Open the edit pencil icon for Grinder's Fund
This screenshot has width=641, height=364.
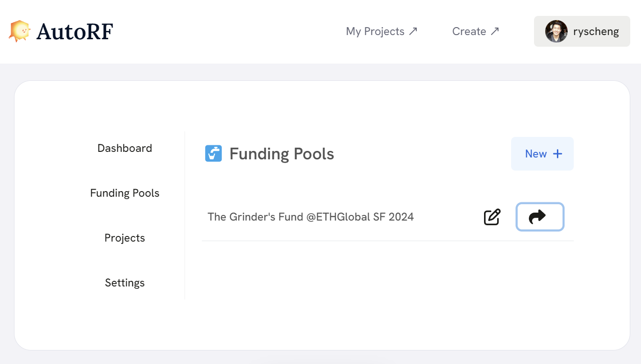point(492,217)
